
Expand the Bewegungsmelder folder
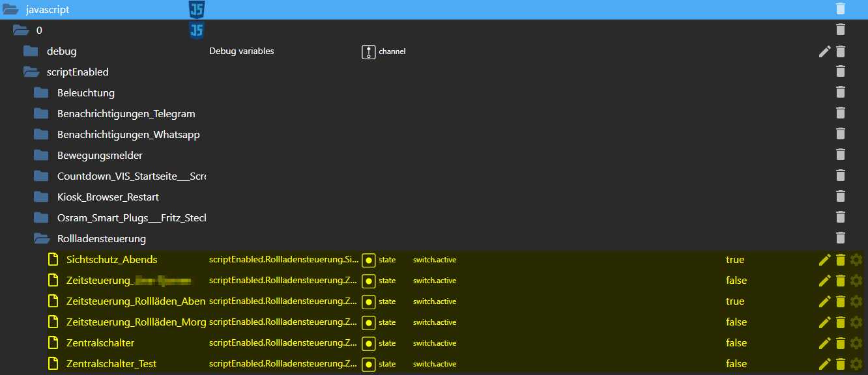pos(41,155)
